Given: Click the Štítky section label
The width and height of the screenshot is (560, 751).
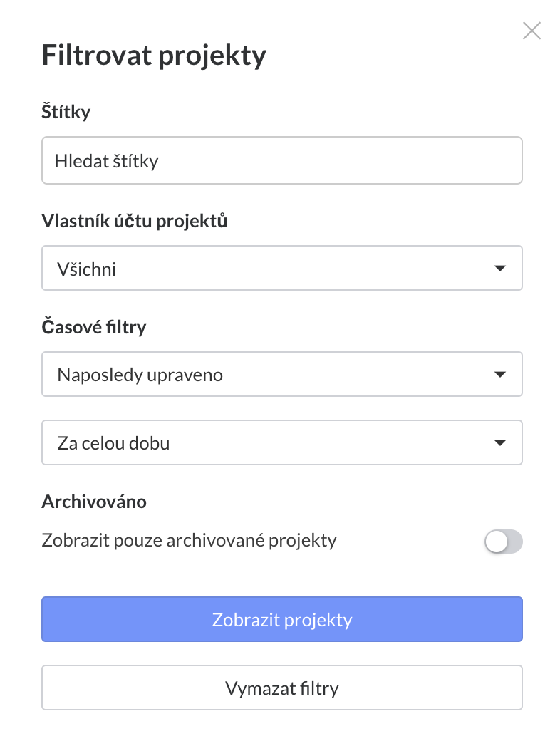Looking at the screenshot, I should coord(66,112).
